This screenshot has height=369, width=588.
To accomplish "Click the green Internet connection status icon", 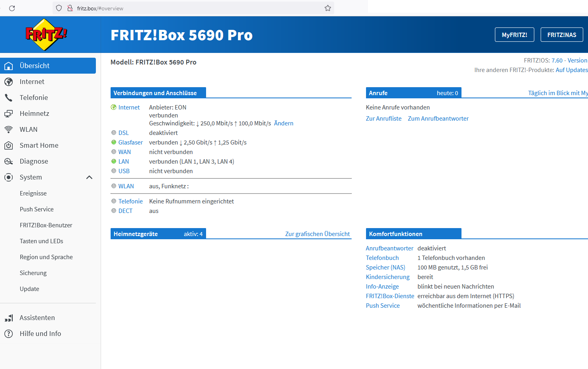I will pyautogui.click(x=114, y=107).
